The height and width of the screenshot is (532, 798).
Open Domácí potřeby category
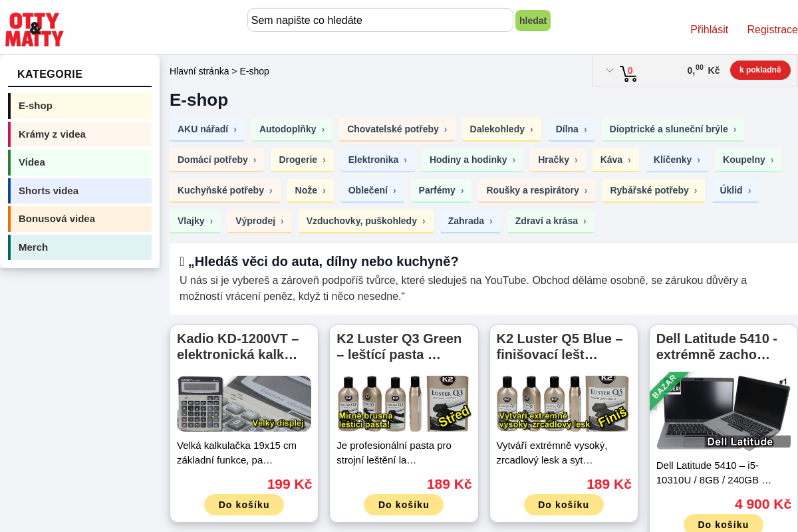(217, 160)
